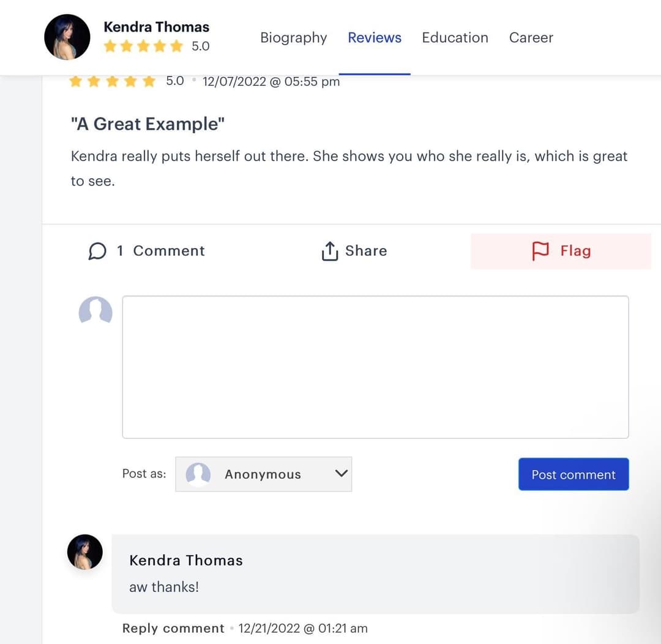Click the avatar placeholder beside the comment box
This screenshot has width=661, height=644.
coord(95,312)
